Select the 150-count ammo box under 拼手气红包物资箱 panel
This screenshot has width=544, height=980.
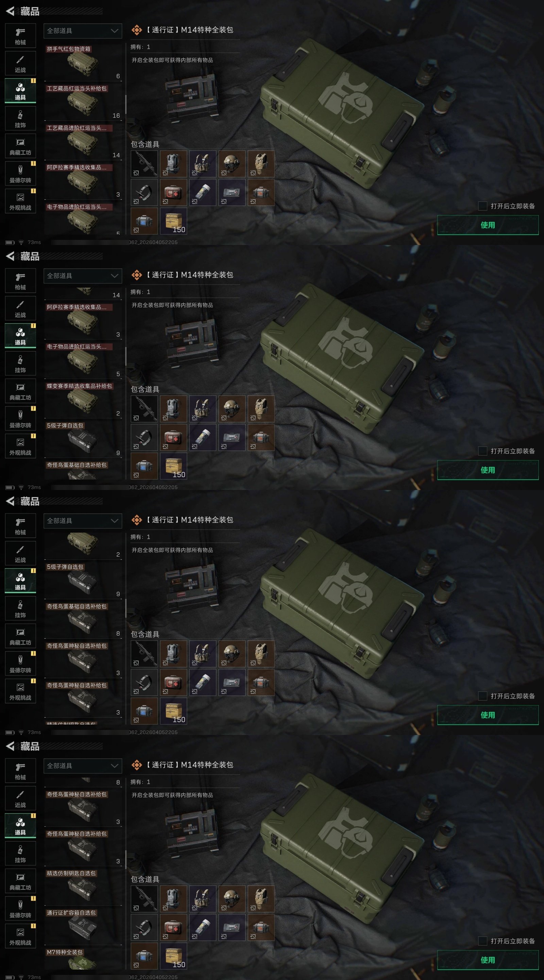(174, 220)
